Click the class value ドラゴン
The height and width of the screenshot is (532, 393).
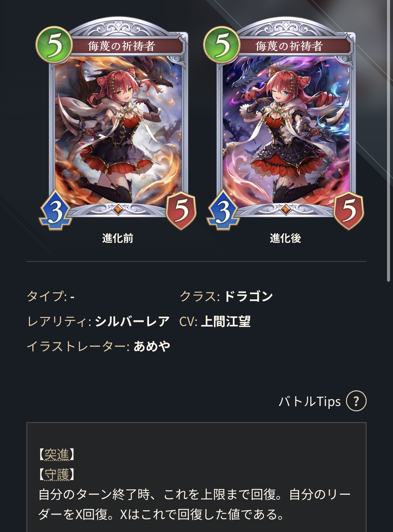point(248,296)
